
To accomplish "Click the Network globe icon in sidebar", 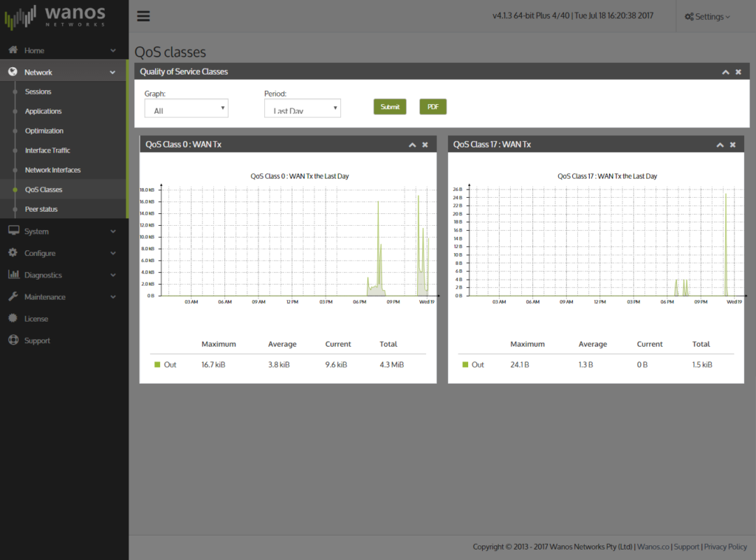I will pyautogui.click(x=12, y=72).
